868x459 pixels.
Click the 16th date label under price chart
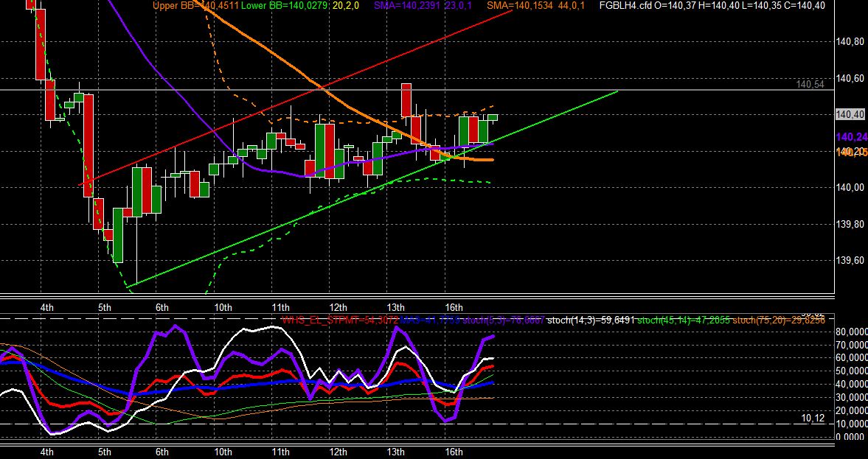click(454, 307)
